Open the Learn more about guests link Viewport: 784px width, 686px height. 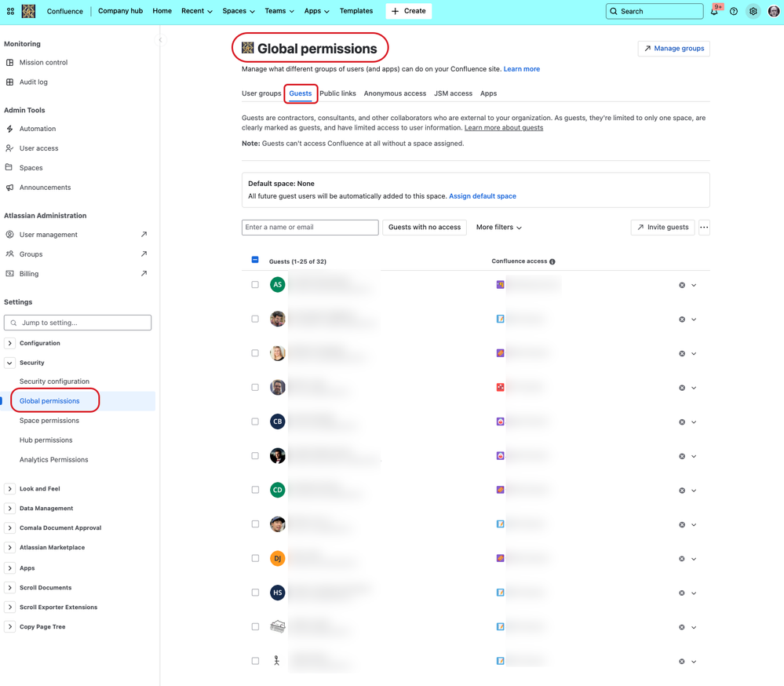click(504, 128)
